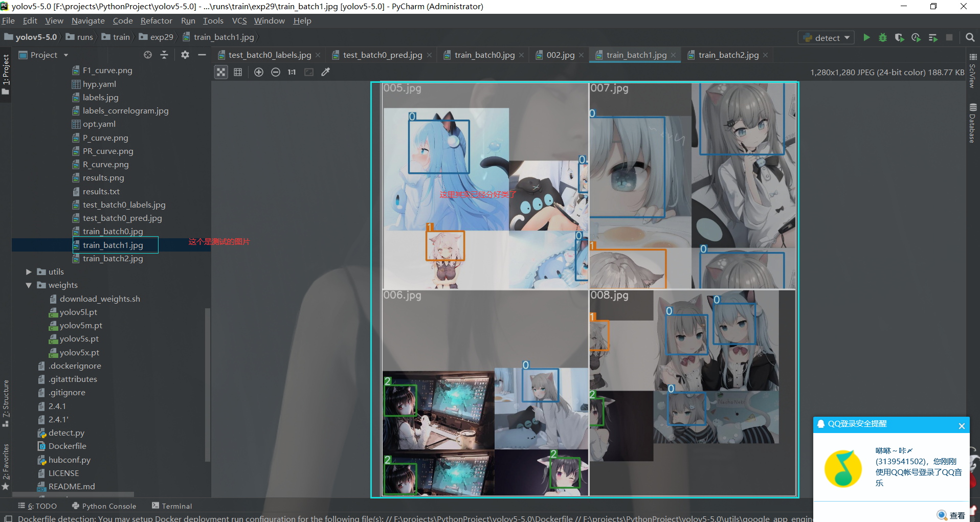This screenshot has width=980, height=522.
Task: Open the Structure side panel
Action: click(x=6, y=404)
